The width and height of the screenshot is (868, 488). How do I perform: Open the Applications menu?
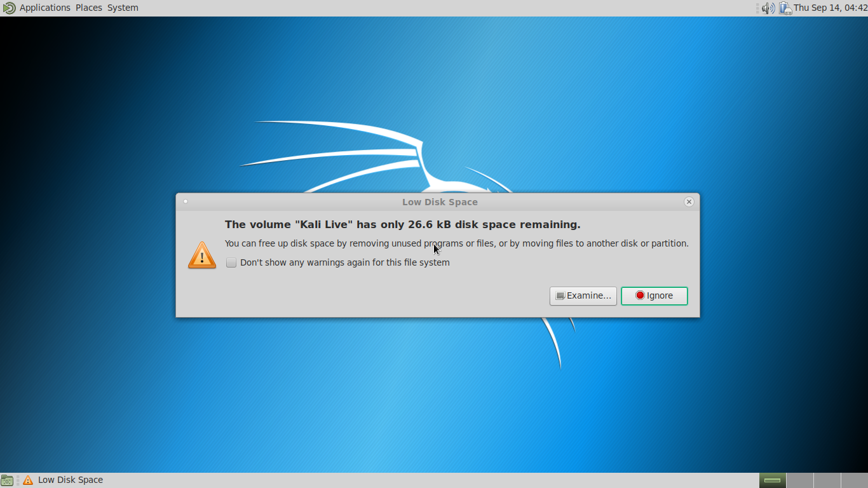(44, 8)
